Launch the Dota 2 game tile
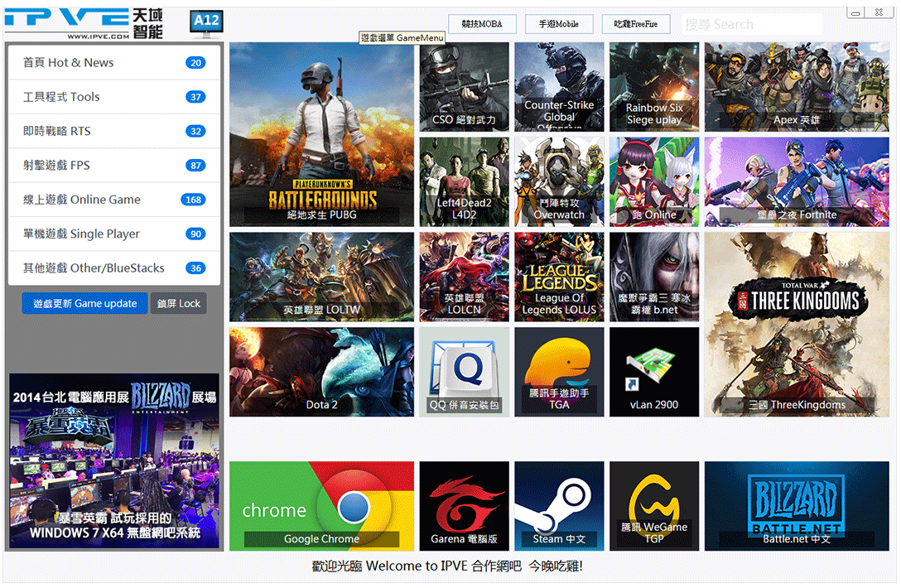The height and width of the screenshot is (588, 901). click(321, 371)
